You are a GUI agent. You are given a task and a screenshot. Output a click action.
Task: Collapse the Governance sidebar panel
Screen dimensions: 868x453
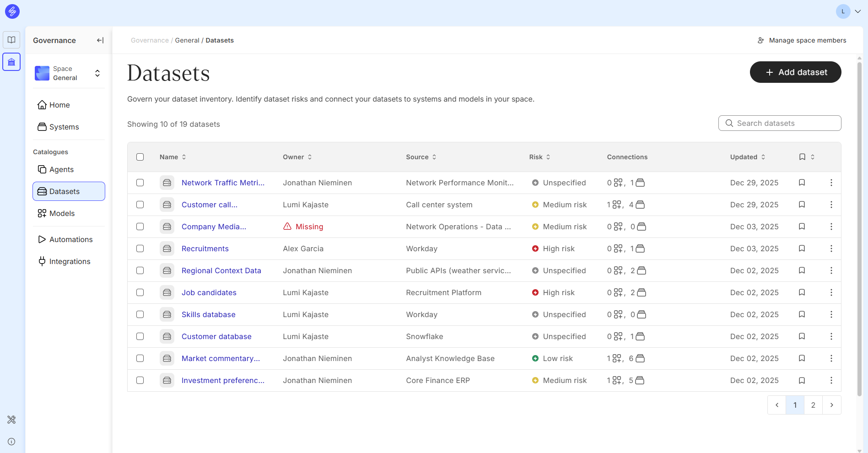coord(100,40)
